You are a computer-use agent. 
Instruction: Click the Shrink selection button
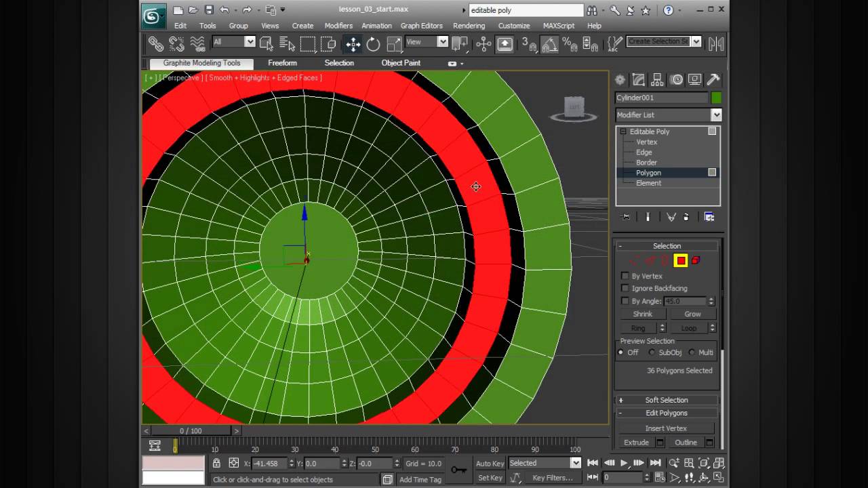click(x=642, y=314)
